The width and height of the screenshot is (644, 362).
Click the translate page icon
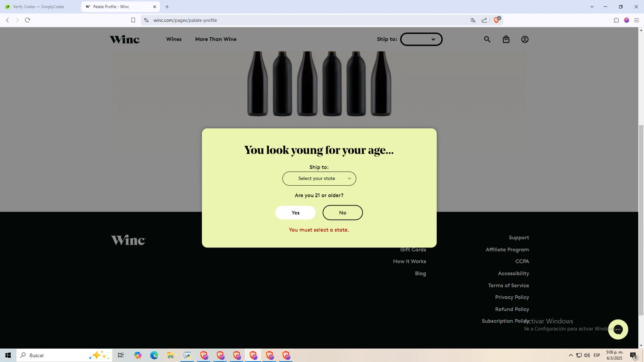(x=473, y=20)
